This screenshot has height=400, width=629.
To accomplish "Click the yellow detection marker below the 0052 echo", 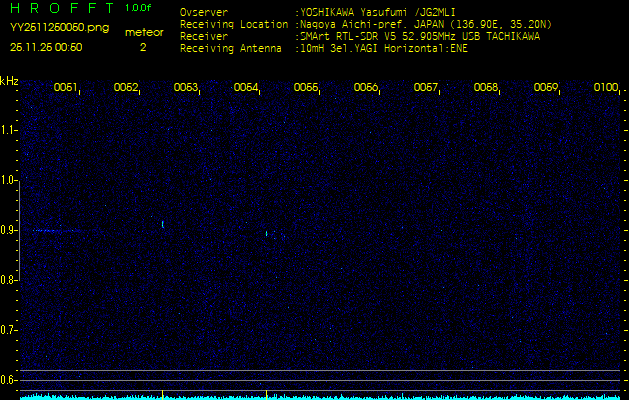I will point(162,394).
